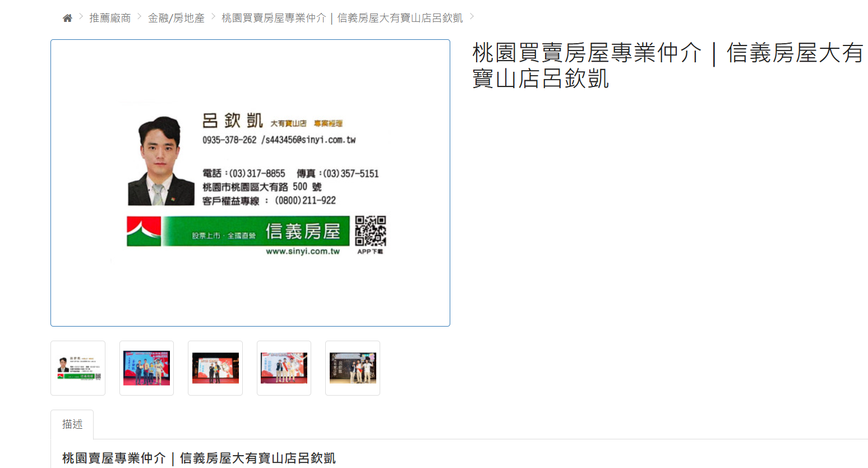Select the second thumbnail with blue stage backdrop
Viewport: 868px width, 468px height.
point(146,368)
